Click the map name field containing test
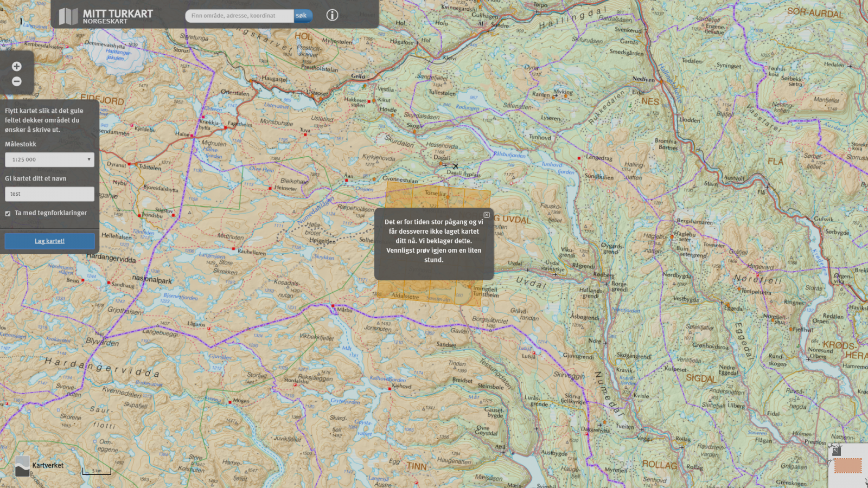Image resolution: width=868 pixels, height=488 pixels. pyautogui.click(x=49, y=194)
